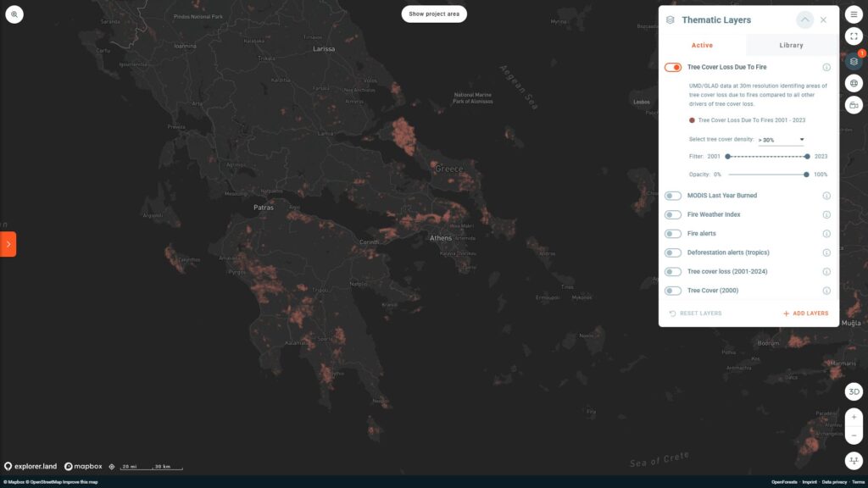This screenshot has height=488, width=868.
Task: Switch map to 3D view
Action: click(854, 391)
